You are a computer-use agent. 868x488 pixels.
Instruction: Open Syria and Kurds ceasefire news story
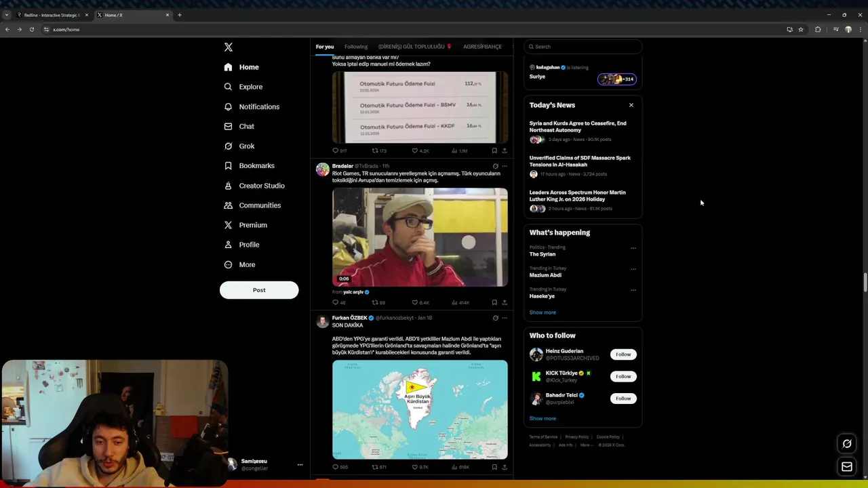click(x=582, y=132)
